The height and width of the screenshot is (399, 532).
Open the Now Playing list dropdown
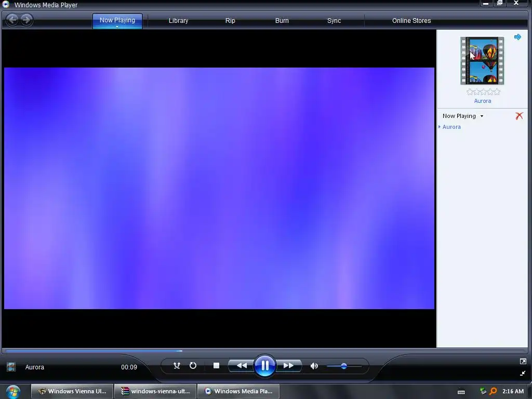[x=482, y=116]
